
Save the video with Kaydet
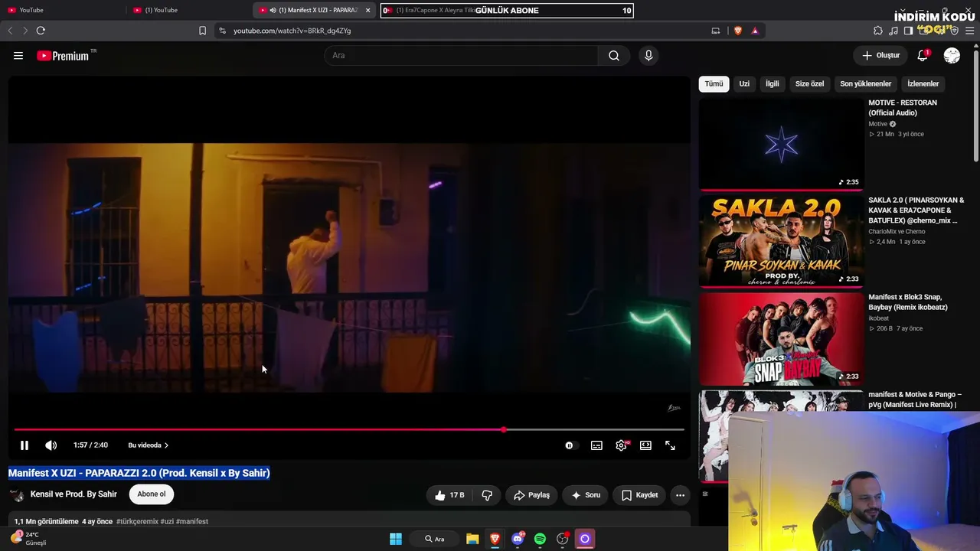[x=639, y=495]
